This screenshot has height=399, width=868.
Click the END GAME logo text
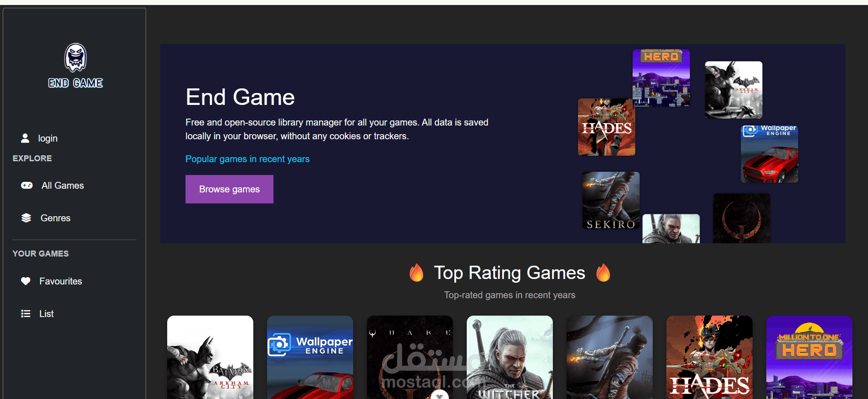(76, 83)
